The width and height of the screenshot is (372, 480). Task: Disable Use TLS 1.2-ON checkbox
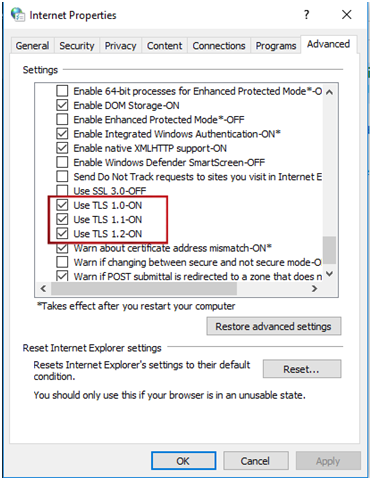click(62, 234)
